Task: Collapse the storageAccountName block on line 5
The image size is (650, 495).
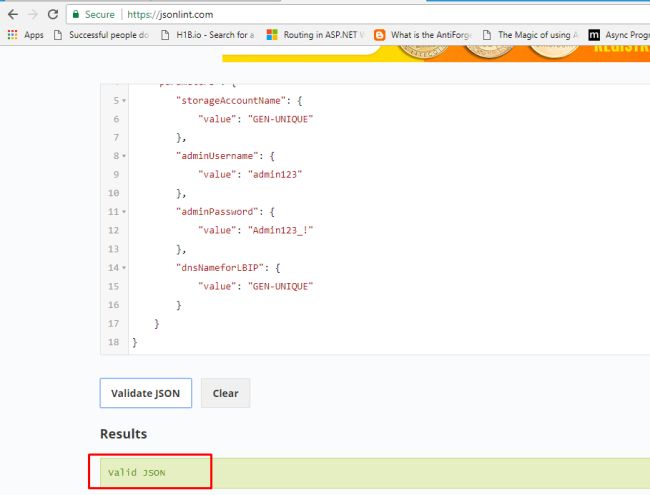Action: pos(124,101)
